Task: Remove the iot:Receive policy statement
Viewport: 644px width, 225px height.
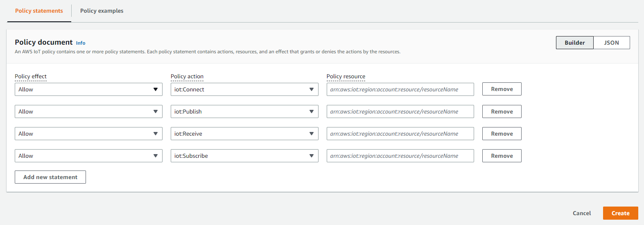Action: (502, 134)
